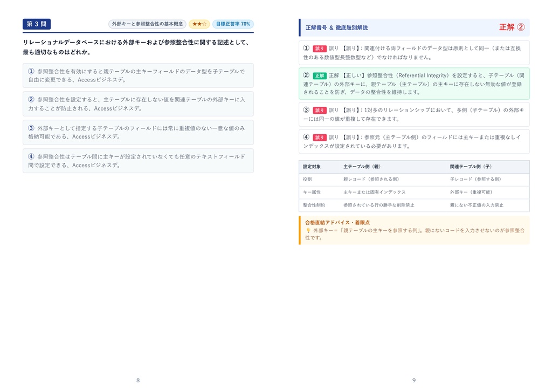The height and width of the screenshot is (392, 552).
Task: Click the lightbulb icon in the advice box
Action: [x=308, y=230]
